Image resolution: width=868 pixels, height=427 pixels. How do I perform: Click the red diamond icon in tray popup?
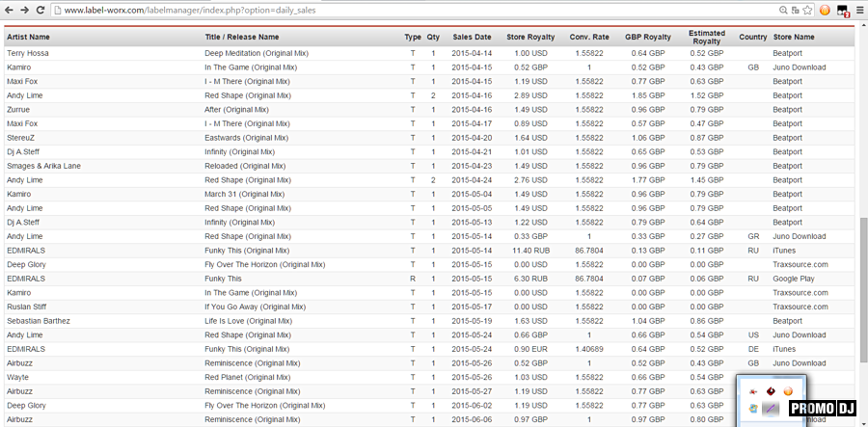[771, 391]
